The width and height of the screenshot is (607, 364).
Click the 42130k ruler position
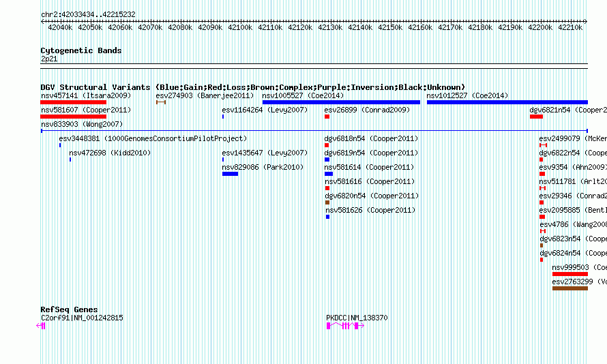[330, 27]
